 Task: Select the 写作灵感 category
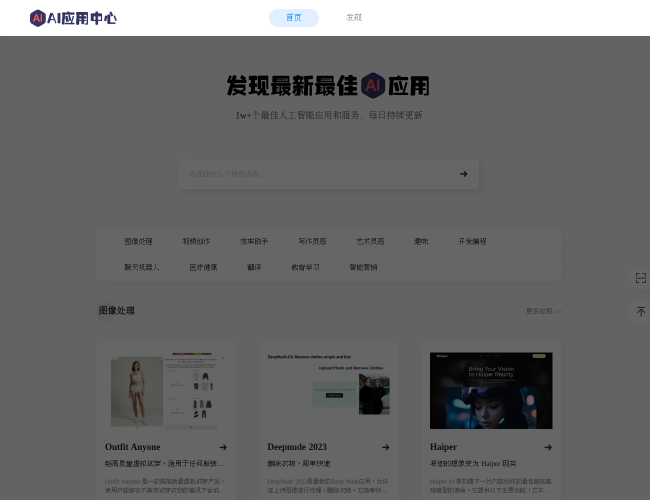[x=313, y=241]
